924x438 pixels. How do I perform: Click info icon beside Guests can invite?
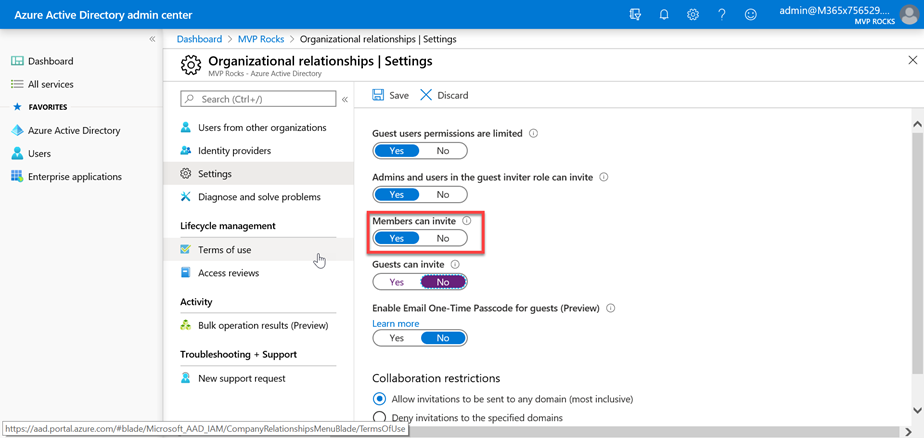click(455, 265)
